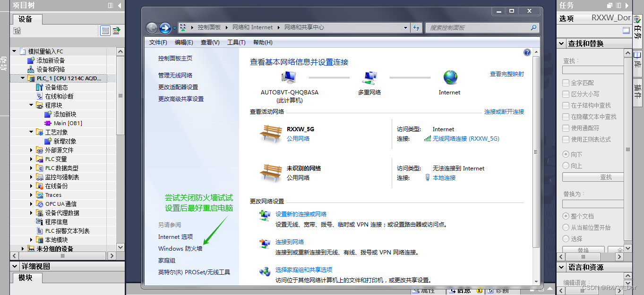Image resolution: width=644 pixels, height=295 pixels.
Task: Enable the whole word match checkbox
Action: 566,83
